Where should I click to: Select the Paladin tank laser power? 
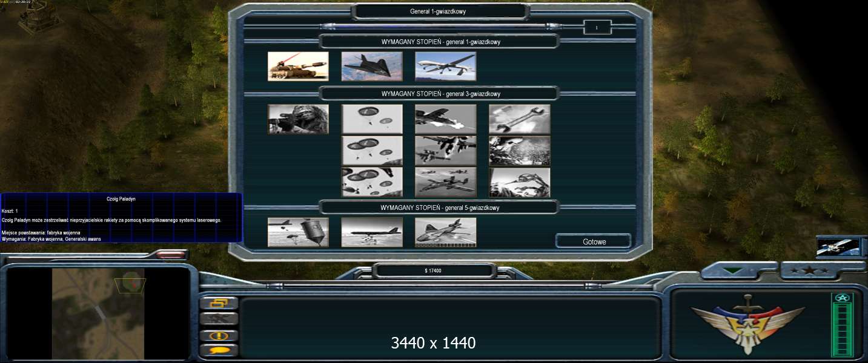(298, 66)
